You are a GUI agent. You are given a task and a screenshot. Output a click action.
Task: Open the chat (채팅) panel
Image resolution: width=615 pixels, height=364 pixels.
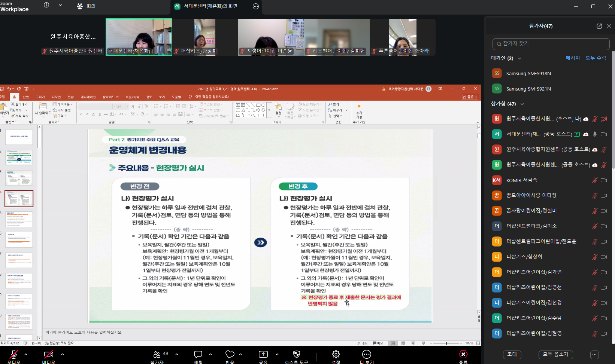click(198, 355)
